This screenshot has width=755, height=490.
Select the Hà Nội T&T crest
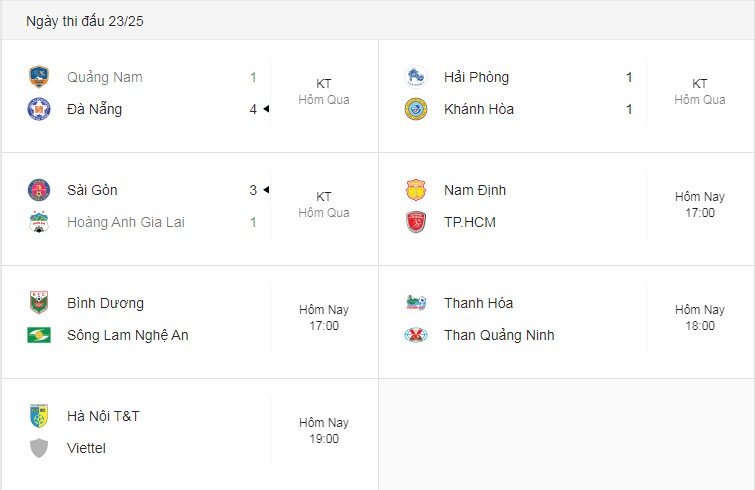pyautogui.click(x=39, y=416)
